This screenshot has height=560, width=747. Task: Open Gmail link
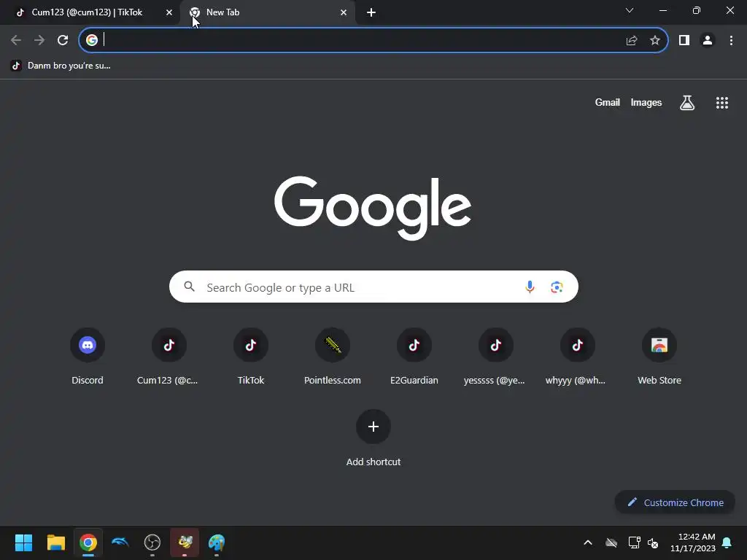(608, 102)
